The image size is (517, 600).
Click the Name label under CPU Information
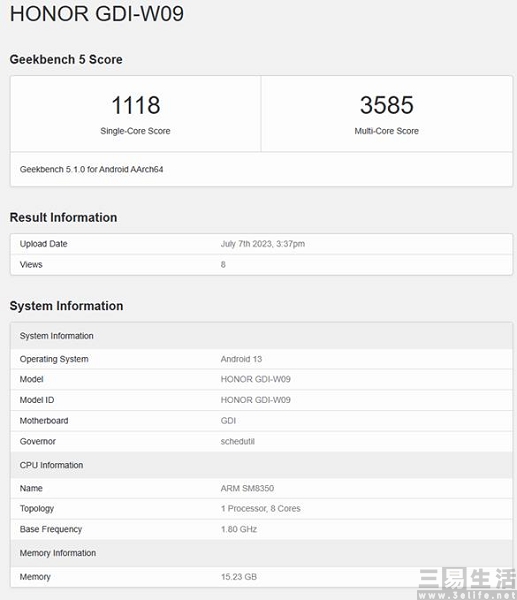(31, 488)
